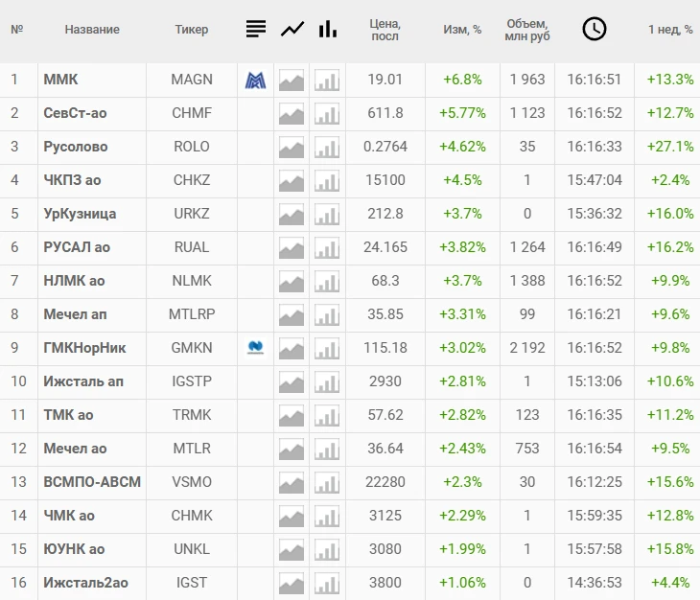Click the news lines icon in header
Image resolution: width=700 pixels, height=600 pixels.
[256, 29]
